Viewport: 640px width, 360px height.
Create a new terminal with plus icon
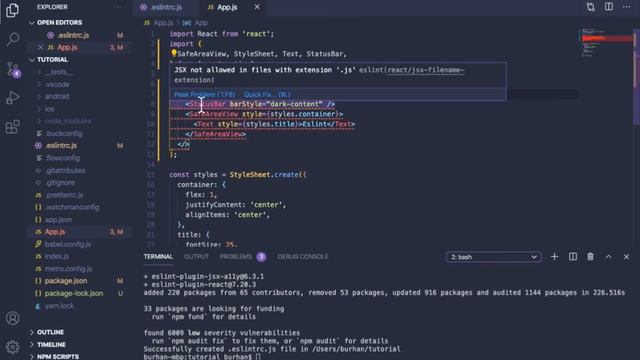pyautogui.click(x=554, y=257)
